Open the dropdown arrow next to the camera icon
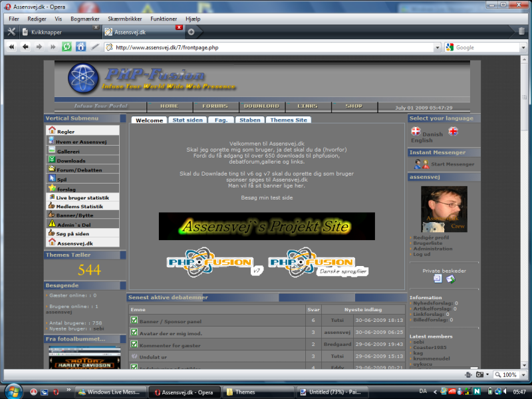The height and width of the screenshot is (399, 532). click(x=487, y=374)
